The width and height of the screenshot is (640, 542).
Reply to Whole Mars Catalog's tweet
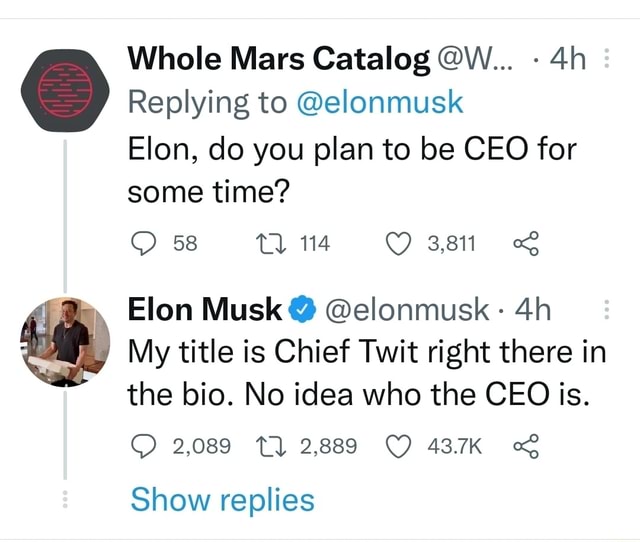tap(141, 241)
